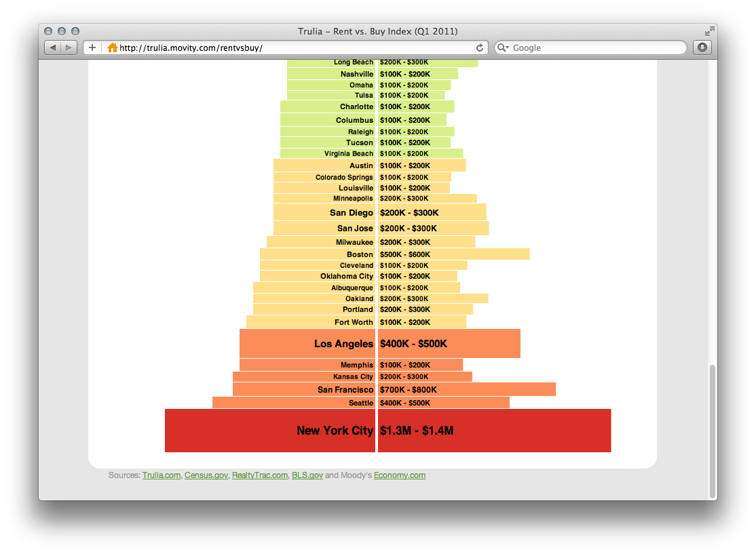Screen dimensions: 756x554
Task: Click the red New York City bar
Action: [388, 431]
